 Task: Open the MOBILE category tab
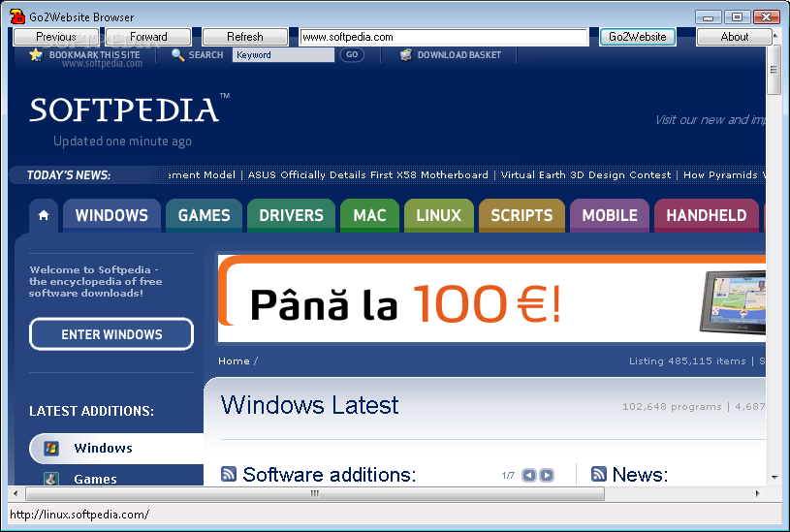click(x=610, y=216)
